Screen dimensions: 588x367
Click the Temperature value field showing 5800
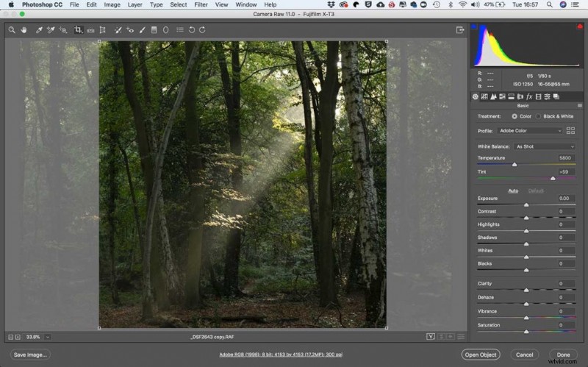(x=566, y=158)
